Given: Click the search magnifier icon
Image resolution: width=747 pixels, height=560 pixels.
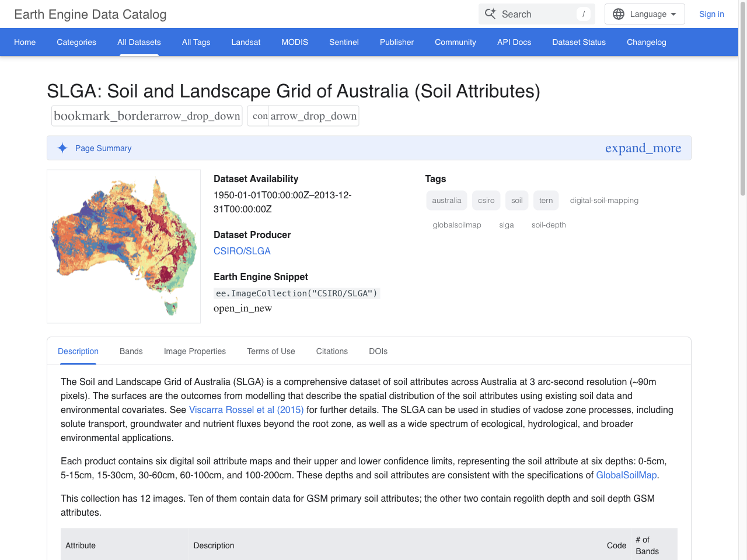Looking at the screenshot, I should coord(490,14).
